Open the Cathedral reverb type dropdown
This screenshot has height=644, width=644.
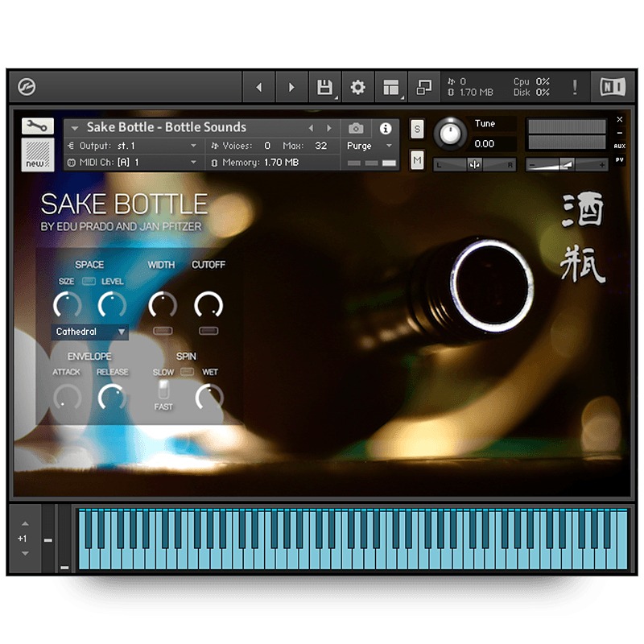point(90,332)
